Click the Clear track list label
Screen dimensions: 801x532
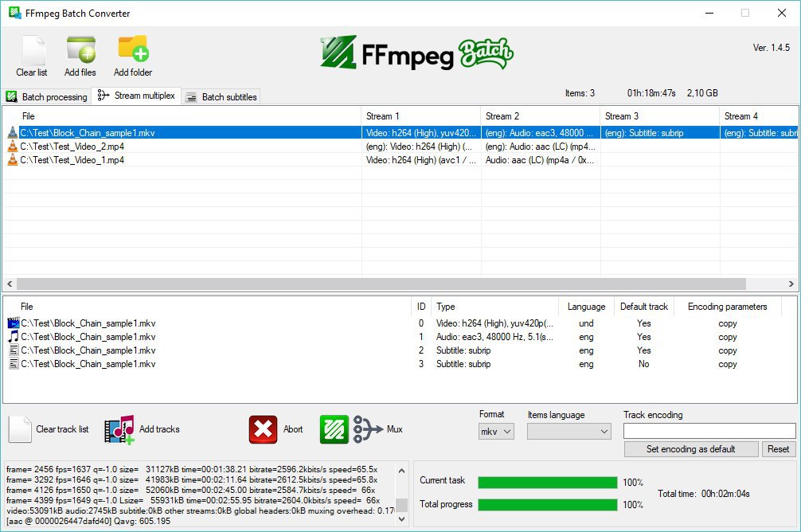tap(62, 429)
